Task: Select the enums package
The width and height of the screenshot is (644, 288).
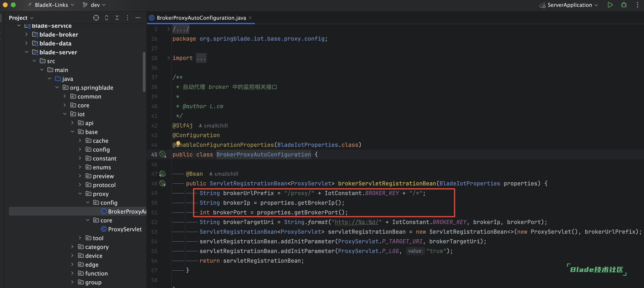Action: pyautogui.click(x=102, y=167)
